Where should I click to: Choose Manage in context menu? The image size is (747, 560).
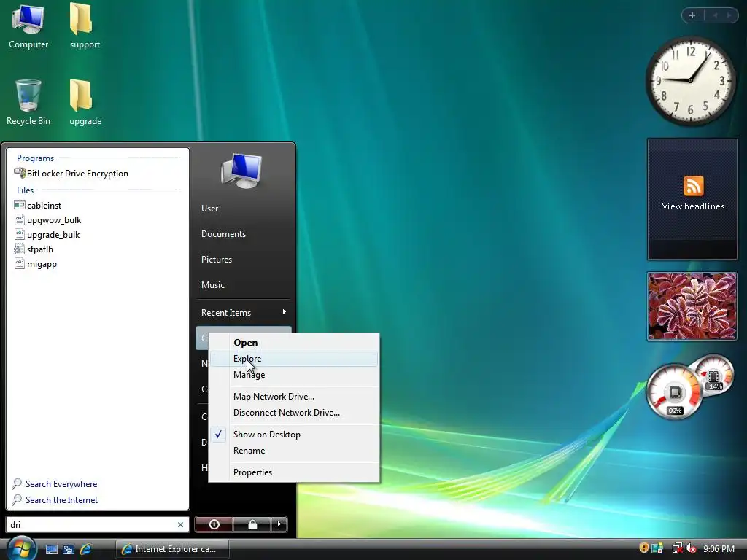[x=294, y=375]
